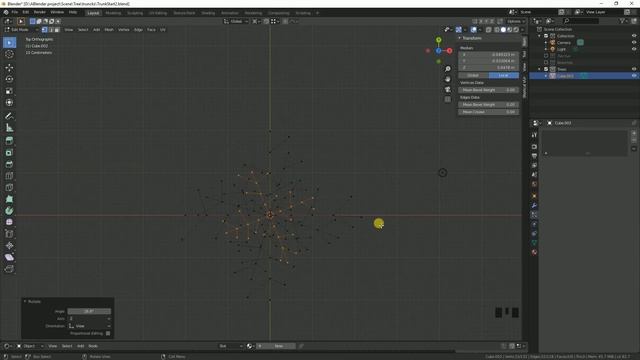The image size is (640, 360).
Task: Expand Cube.003 in the outliner
Action: click(546, 76)
